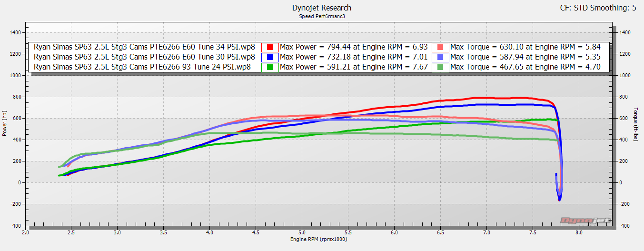Click the Power (hp) axis label
Image resolution: width=644 pixels, height=251 pixels.
[5, 123]
